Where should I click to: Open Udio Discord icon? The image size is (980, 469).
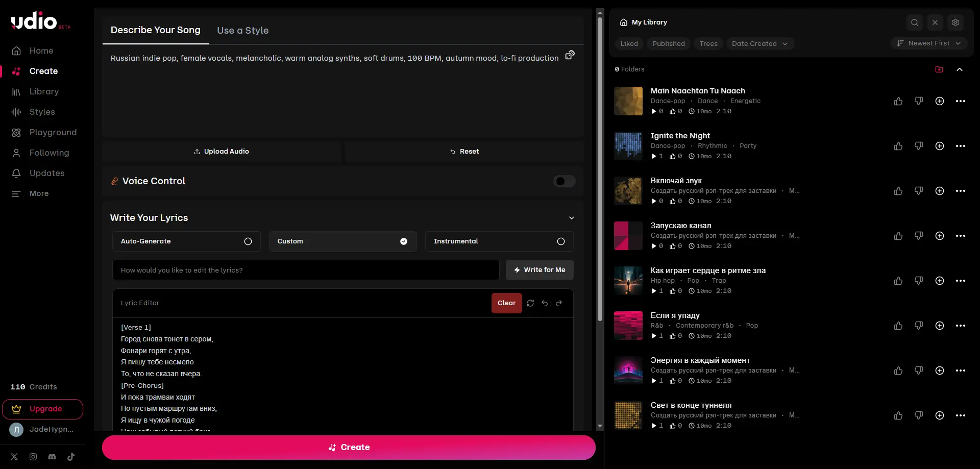tap(52, 457)
